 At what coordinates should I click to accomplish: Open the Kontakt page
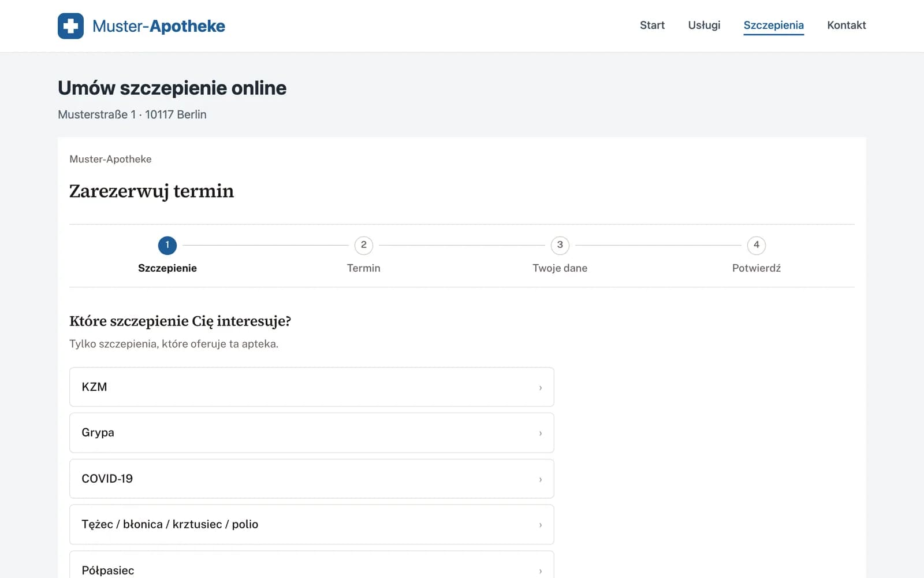tap(846, 25)
